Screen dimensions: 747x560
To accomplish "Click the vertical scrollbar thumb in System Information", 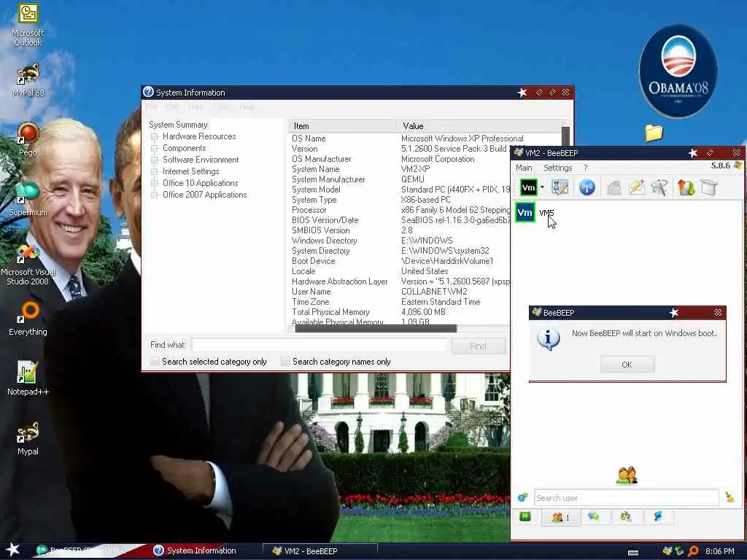I will click(565, 136).
